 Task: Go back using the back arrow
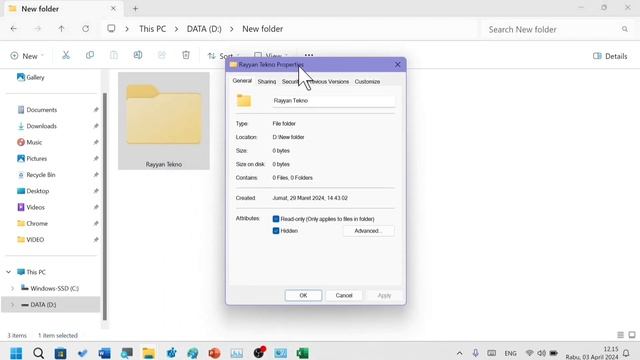click(x=13, y=29)
